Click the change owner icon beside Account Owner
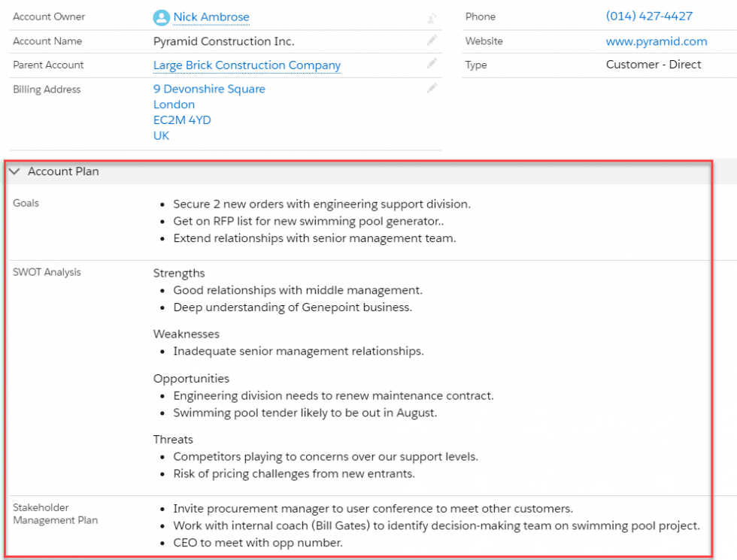Image resolution: width=737 pixels, height=560 pixels. pos(432,17)
